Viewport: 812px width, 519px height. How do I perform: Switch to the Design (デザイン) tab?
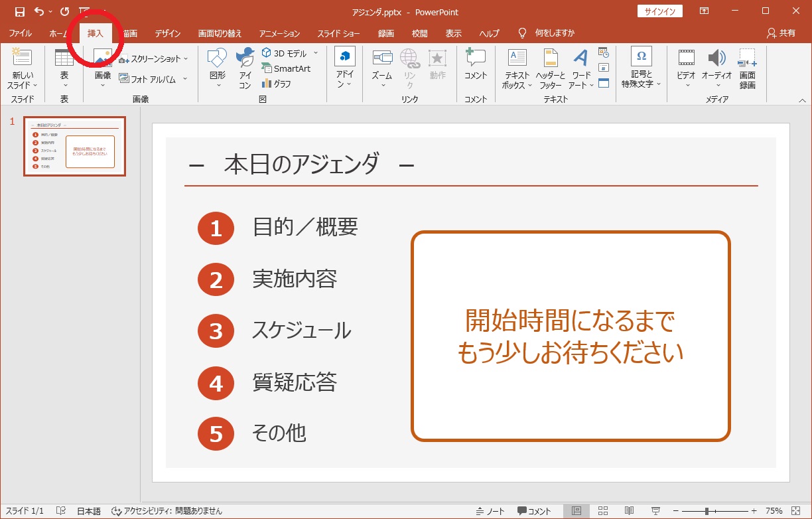[168, 33]
